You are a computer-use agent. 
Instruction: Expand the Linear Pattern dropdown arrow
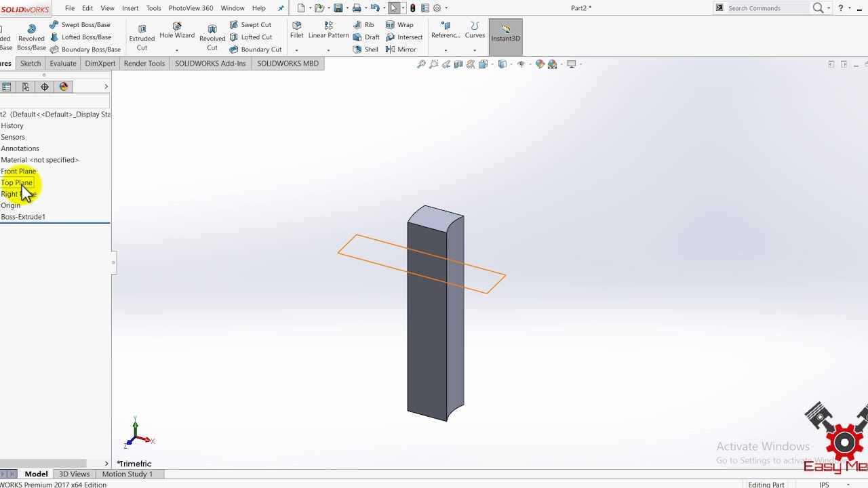(x=328, y=50)
